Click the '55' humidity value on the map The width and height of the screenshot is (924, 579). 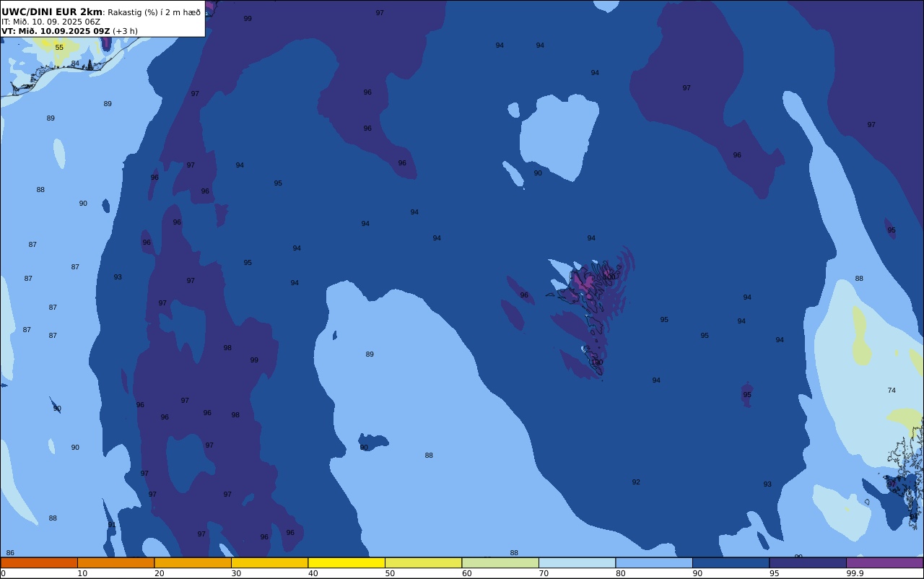coord(59,48)
